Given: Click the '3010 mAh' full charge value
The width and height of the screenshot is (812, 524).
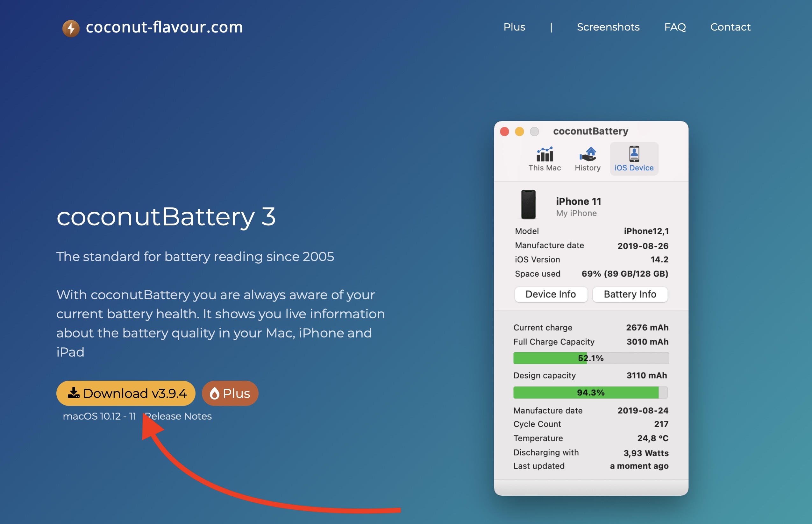Looking at the screenshot, I should [x=648, y=342].
